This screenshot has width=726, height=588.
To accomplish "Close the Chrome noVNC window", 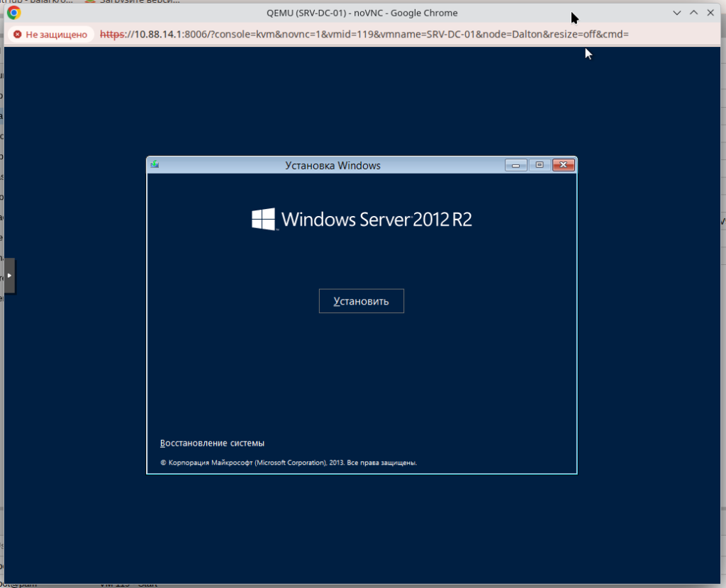I will 710,13.
